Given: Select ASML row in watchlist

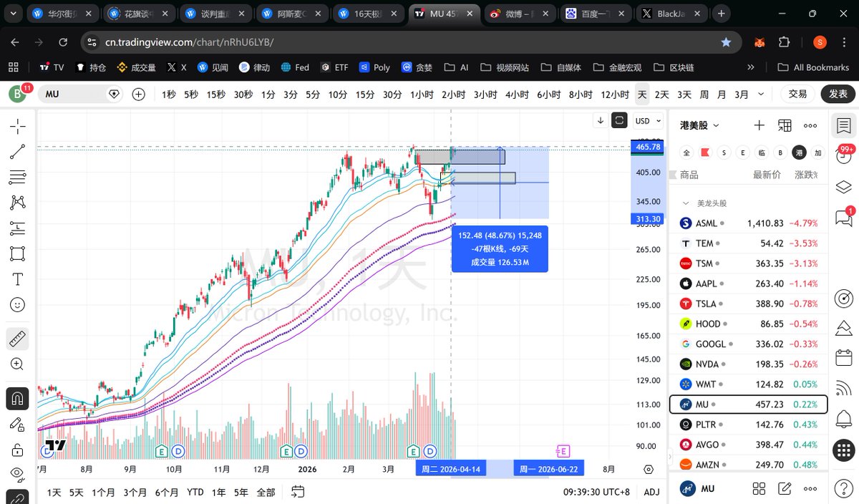Looking at the screenshot, I should [748, 223].
